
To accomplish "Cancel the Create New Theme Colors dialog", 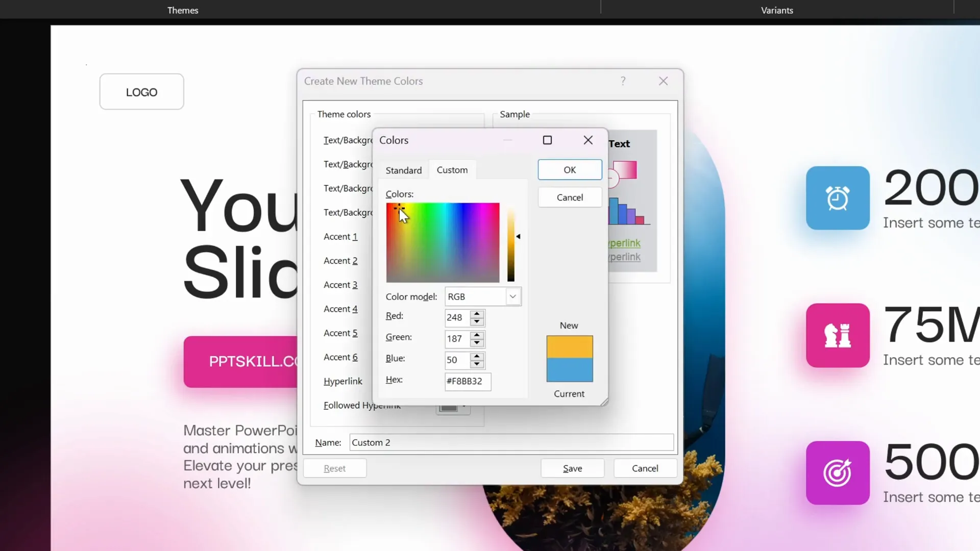I will 645,468.
